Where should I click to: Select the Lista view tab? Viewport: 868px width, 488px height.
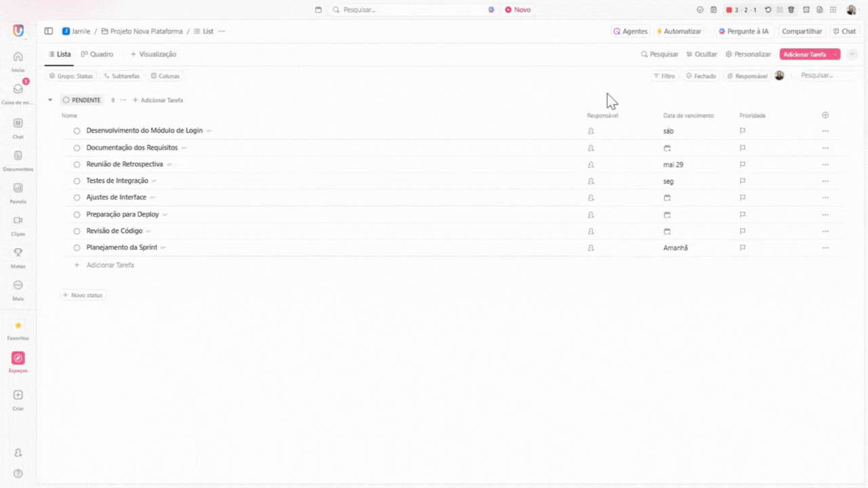coord(59,54)
